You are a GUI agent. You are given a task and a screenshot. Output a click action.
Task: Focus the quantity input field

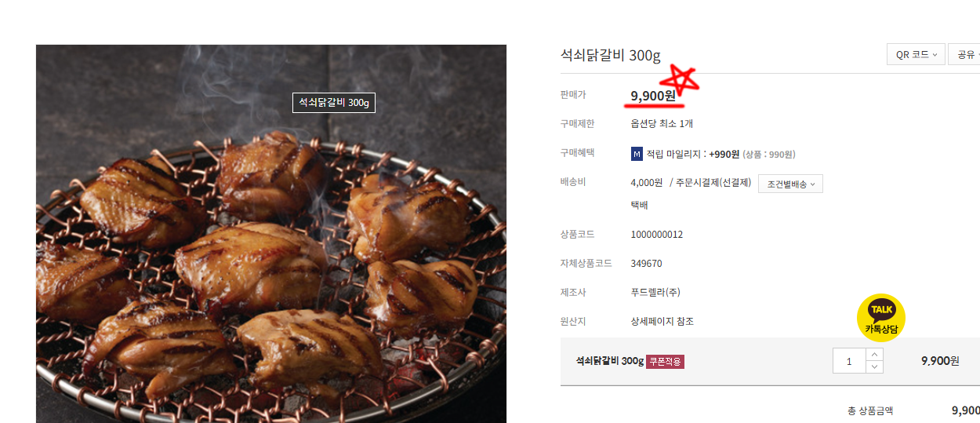[x=849, y=361]
